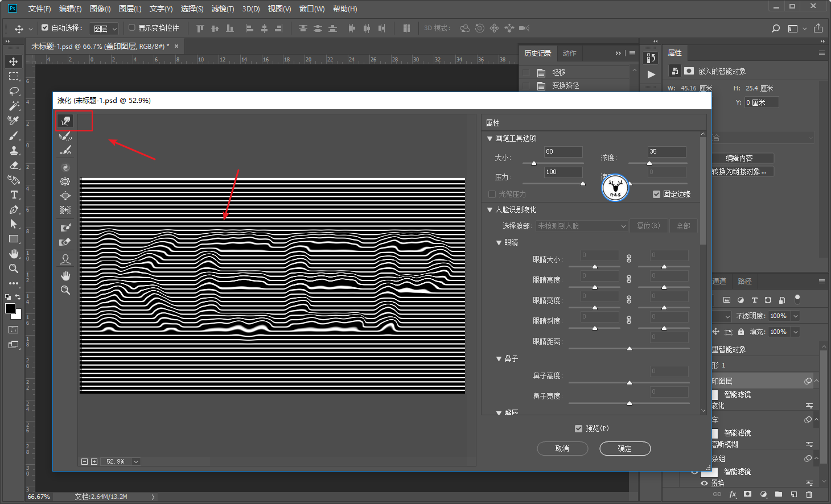Collapse the 人脸识别液化 section
Viewport: 831px width, 504px height.
pyautogui.click(x=489, y=210)
